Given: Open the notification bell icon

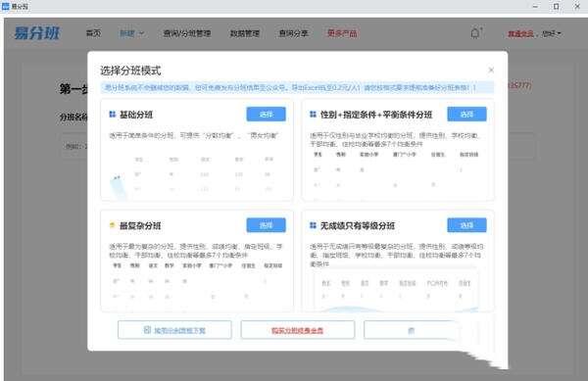Looking at the screenshot, I should pos(475,33).
